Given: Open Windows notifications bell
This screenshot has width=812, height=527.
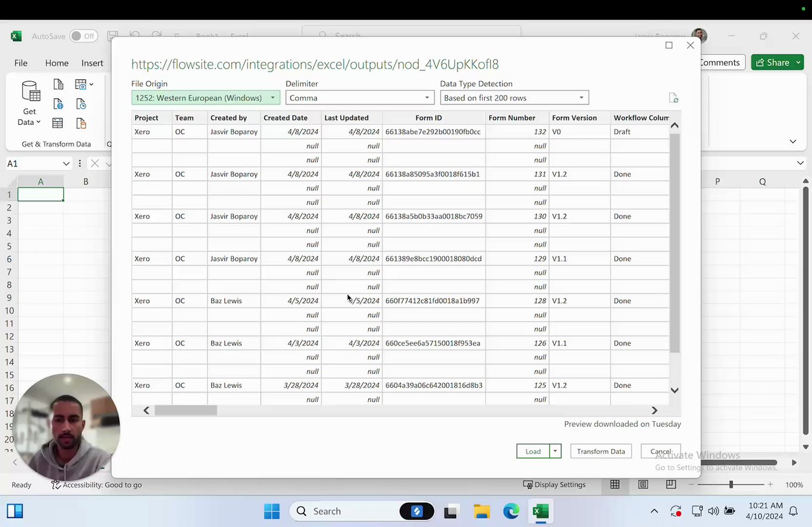Looking at the screenshot, I should pos(793,511).
